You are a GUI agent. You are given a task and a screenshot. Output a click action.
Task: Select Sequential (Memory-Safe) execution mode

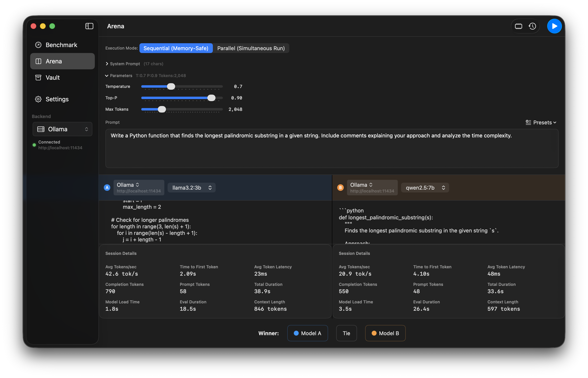click(x=176, y=48)
